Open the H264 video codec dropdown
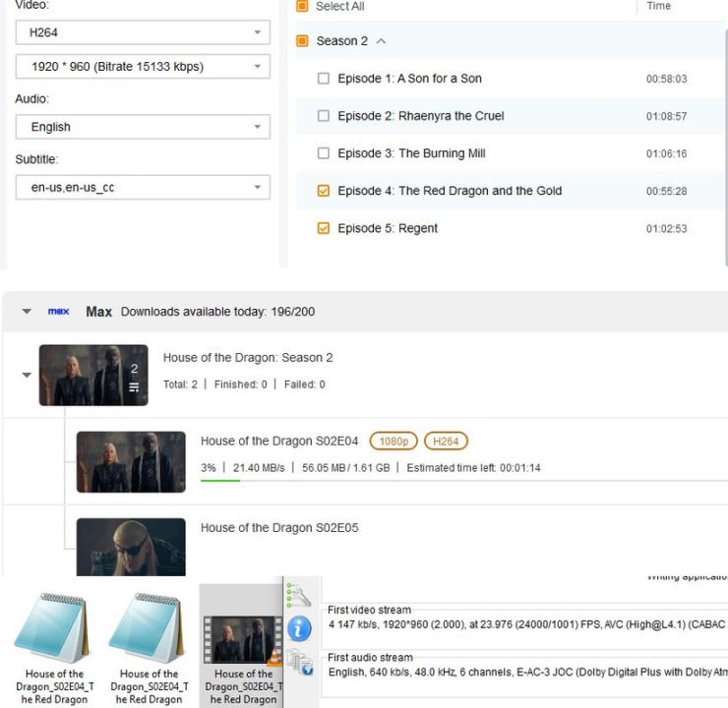 pyautogui.click(x=143, y=32)
